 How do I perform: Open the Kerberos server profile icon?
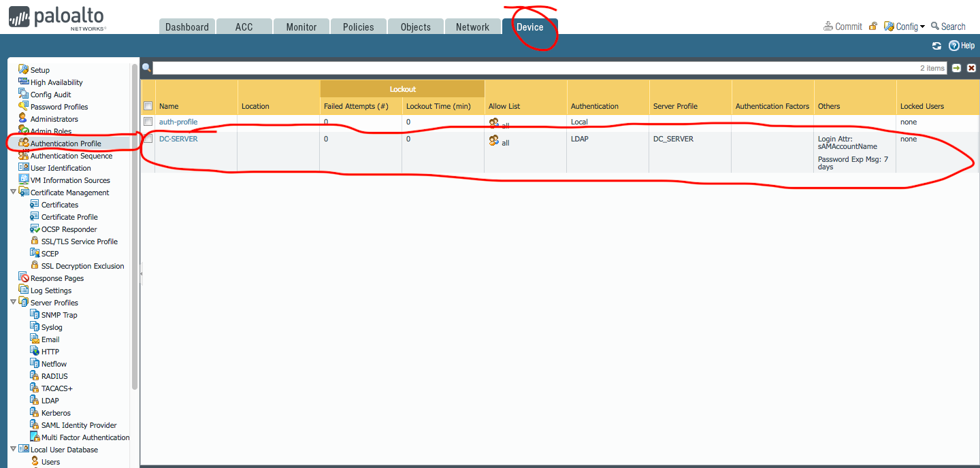(35, 412)
